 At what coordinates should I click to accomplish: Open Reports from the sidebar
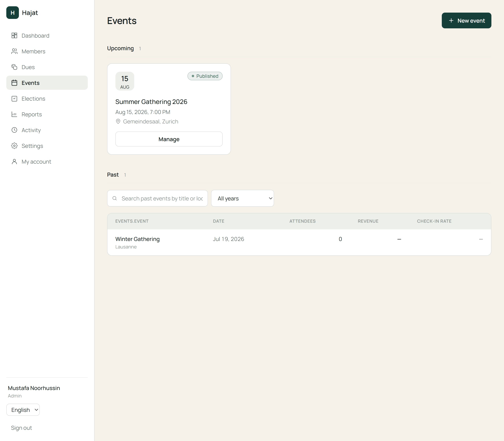tap(47, 114)
